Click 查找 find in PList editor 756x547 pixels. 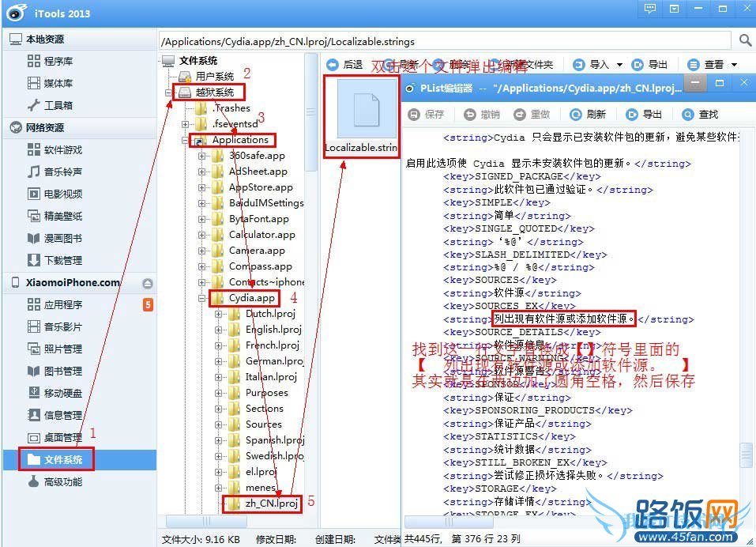click(x=700, y=115)
